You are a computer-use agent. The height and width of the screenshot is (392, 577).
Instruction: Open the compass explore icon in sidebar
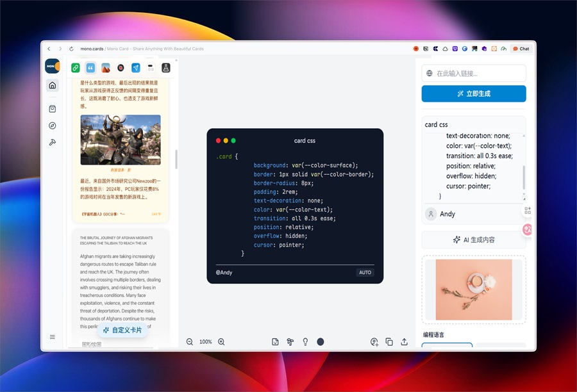tap(53, 126)
